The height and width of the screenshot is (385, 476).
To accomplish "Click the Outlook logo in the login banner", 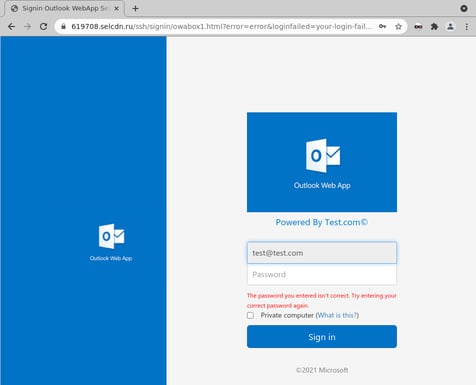I will click(323, 155).
